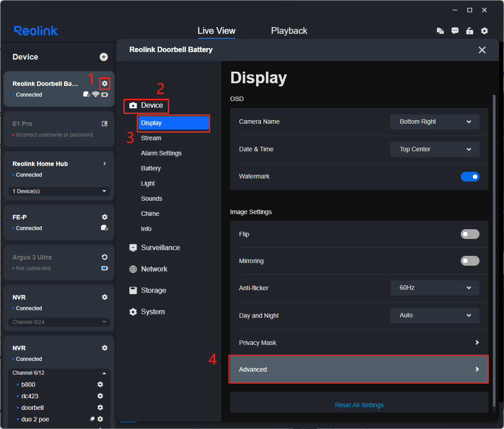Add a new device with plus icon

[x=103, y=57]
